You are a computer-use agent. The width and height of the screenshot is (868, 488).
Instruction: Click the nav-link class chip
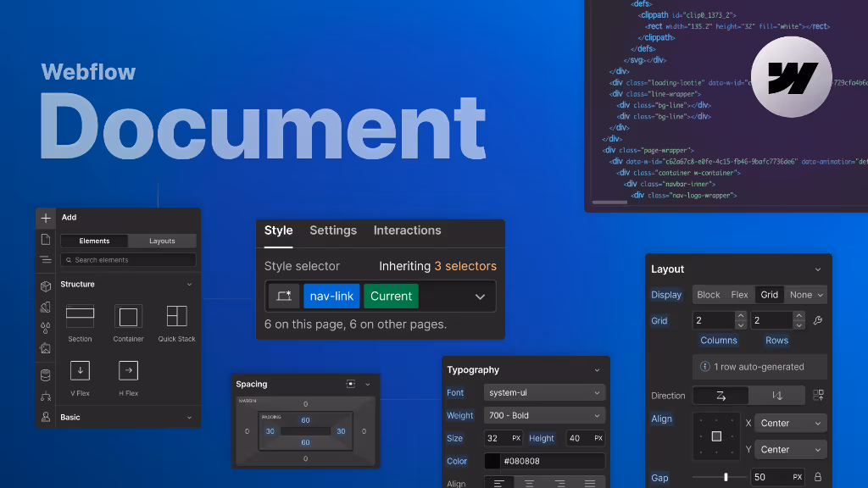click(331, 296)
